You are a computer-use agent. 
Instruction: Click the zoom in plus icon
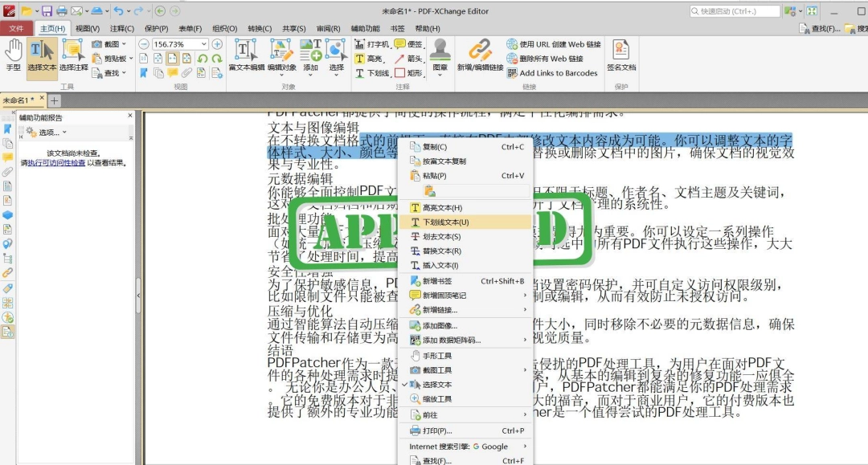tap(217, 44)
